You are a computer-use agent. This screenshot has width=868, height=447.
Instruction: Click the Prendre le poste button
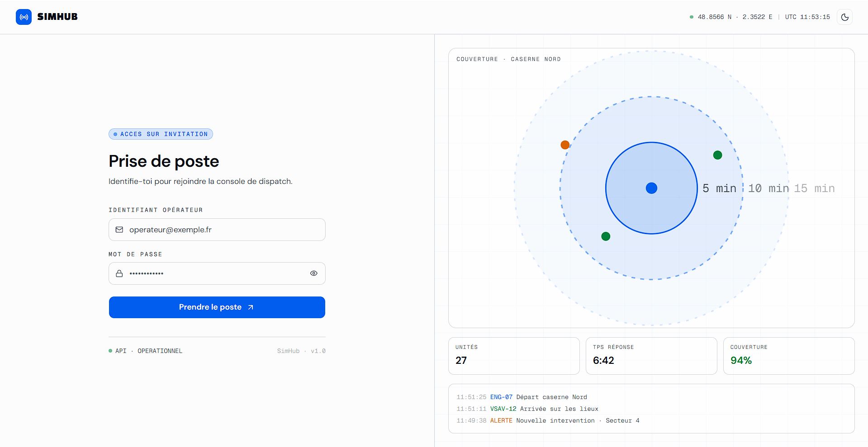pos(217,307)
